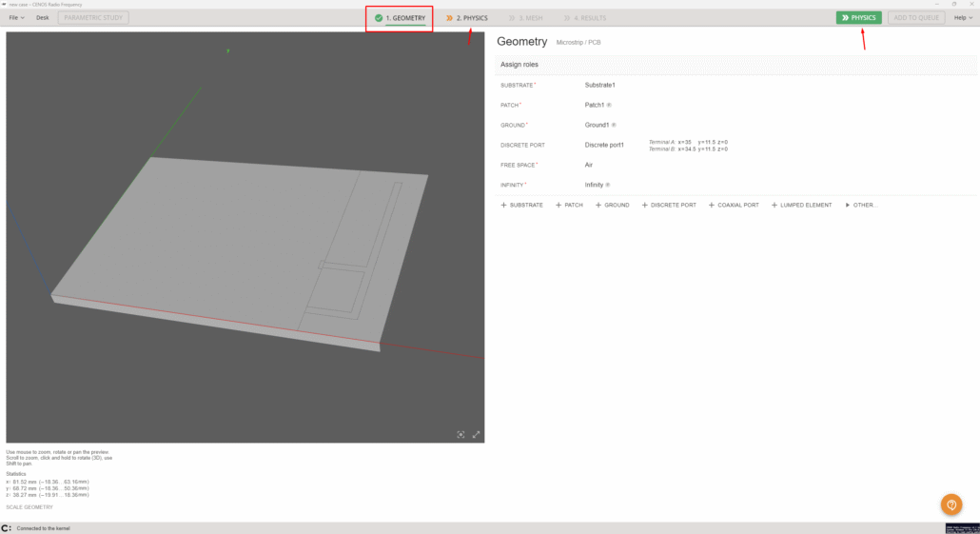Click the fit-to-view icon in 3D preview
Image resolution: width=980 pixels, height=534 pixels.
coord(461,434)
